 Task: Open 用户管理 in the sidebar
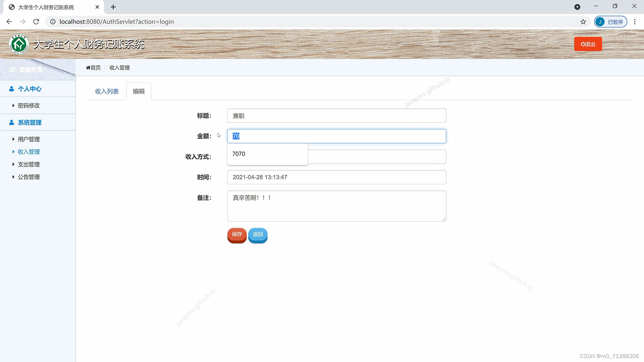[x=29, y=139]
